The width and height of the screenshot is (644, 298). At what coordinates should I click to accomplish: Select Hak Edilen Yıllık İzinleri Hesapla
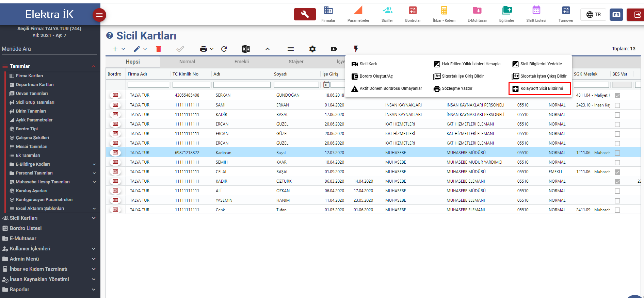467,64
